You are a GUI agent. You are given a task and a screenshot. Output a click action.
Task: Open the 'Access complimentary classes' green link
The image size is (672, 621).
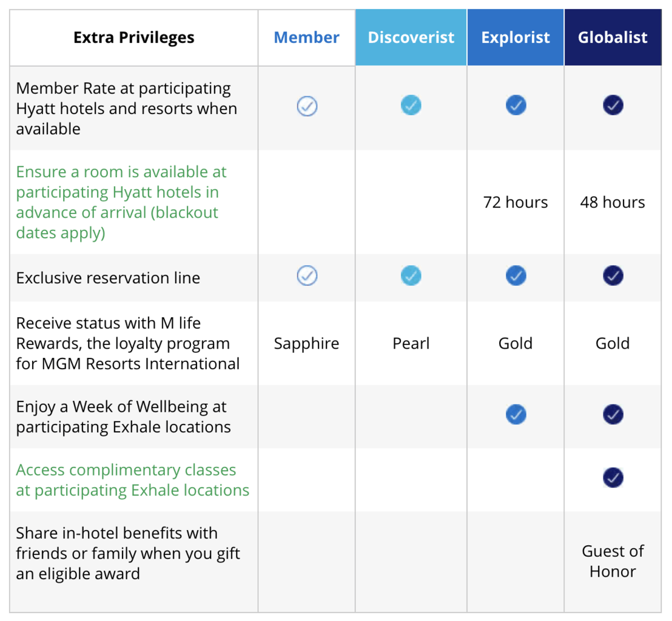(132, 480)
